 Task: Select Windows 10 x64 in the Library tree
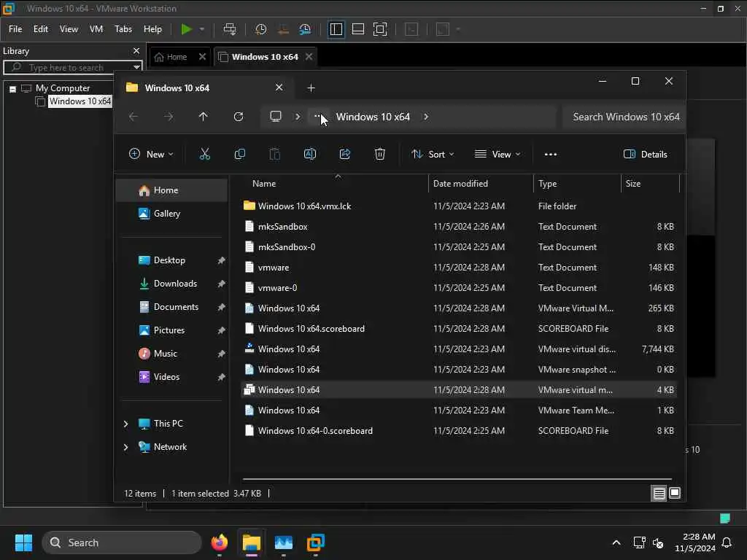pos(80,101)
